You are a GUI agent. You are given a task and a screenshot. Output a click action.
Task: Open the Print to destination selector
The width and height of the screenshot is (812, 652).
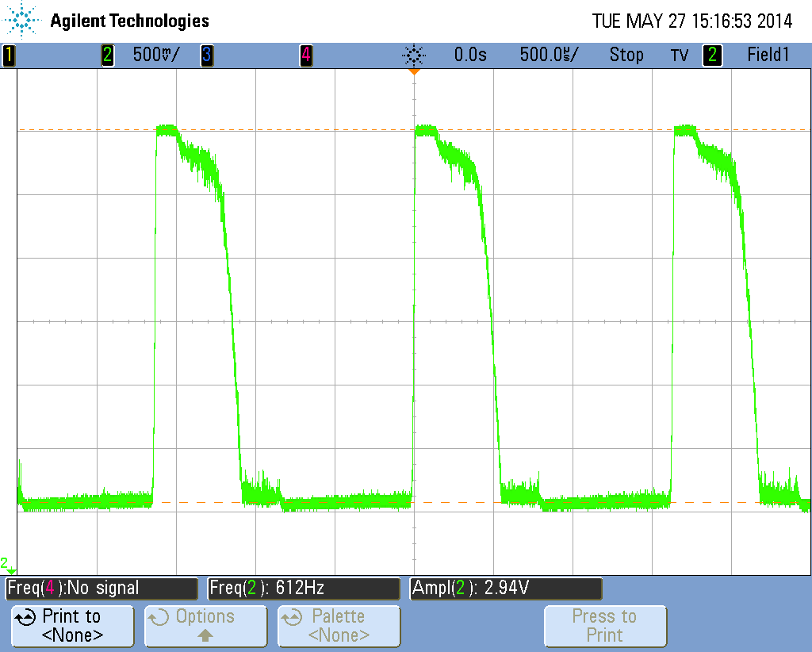tap(72, 626)
